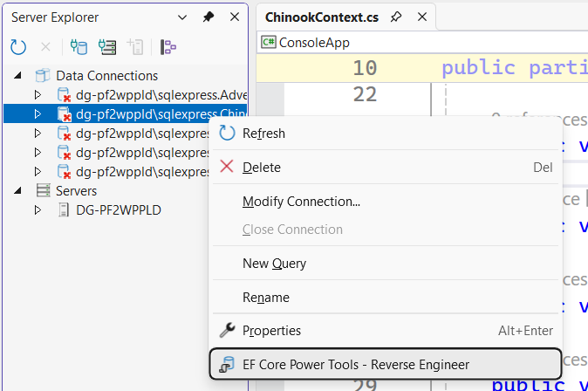
Task: Click the Properties wrench icon
Action: point(227,330)
